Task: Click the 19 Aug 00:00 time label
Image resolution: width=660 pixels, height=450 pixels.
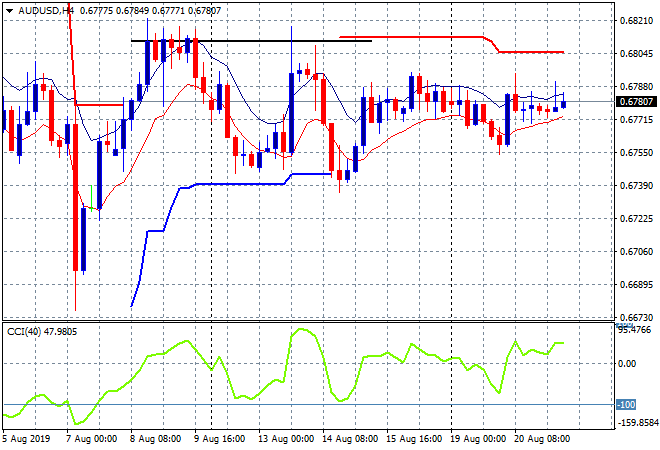Action: [x=478, y=439]
